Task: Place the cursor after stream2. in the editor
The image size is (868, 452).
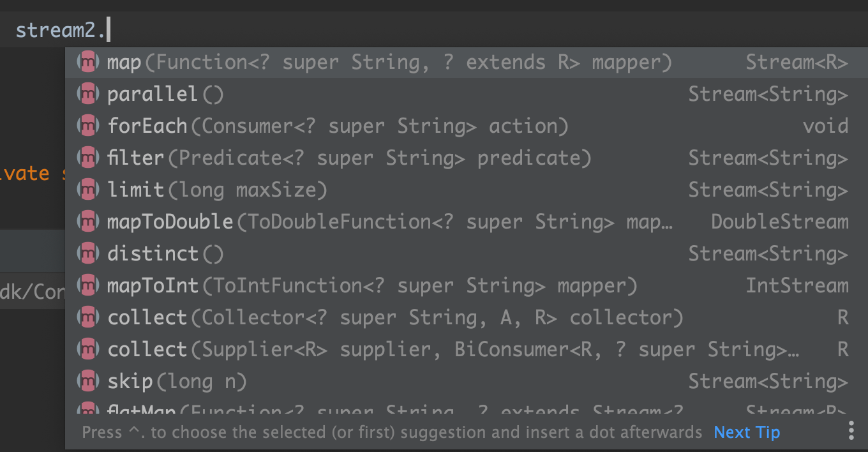Action: (x=109, y=30)
